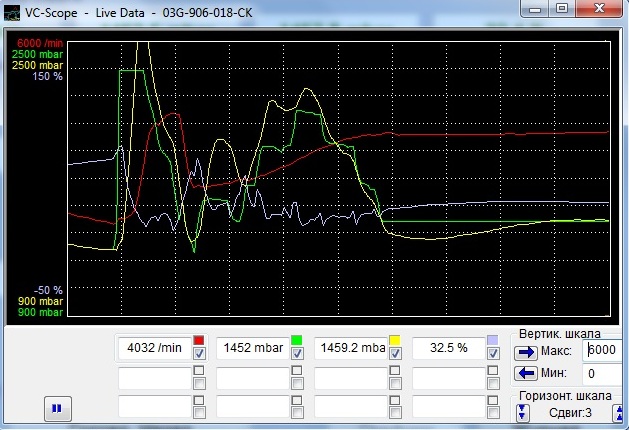Click the green 2500 mbar axis label
The width and height of the screenshot is (629, 430).
tap(37, 54)
